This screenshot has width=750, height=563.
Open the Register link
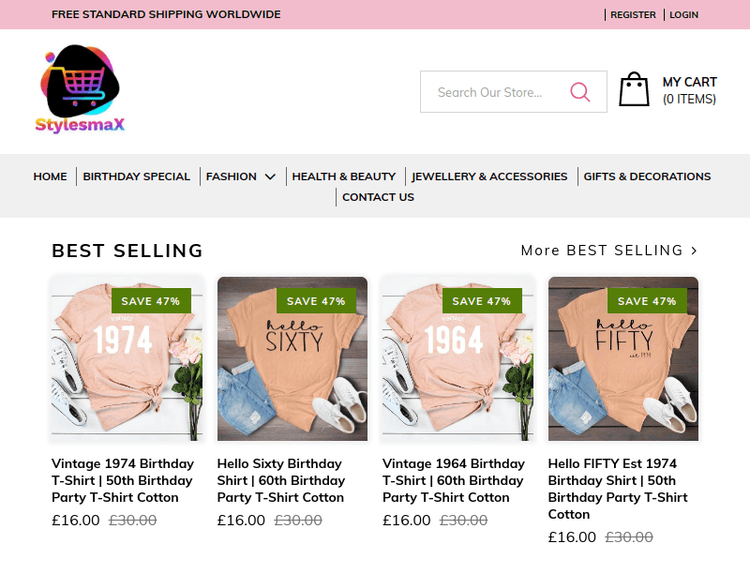633,15
